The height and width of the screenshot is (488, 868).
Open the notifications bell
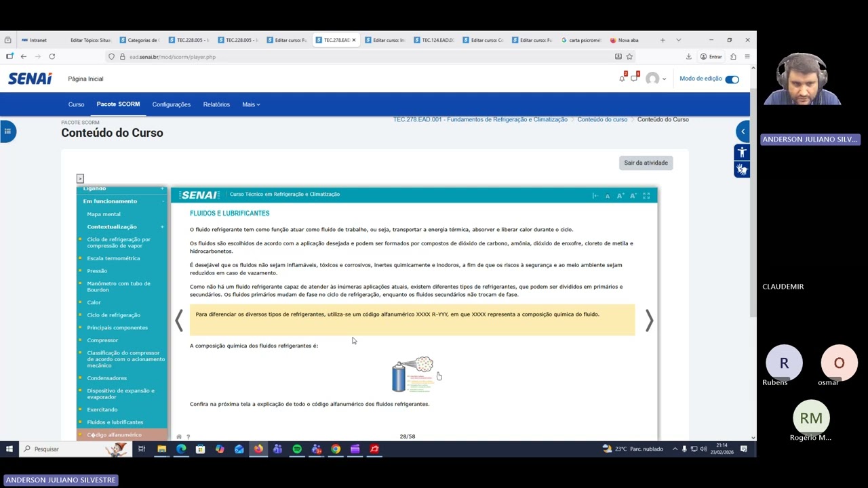pyautogui.click(x=622, y=79)
